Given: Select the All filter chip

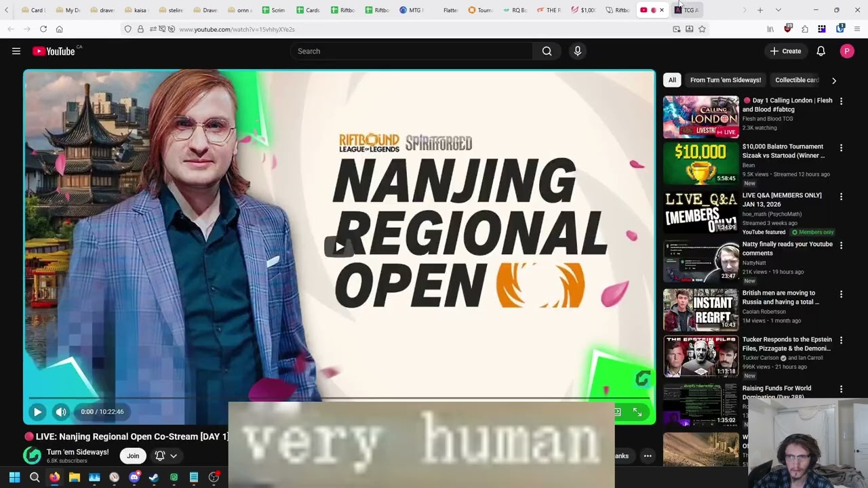Looking at the screenshot, I should tap(672, 80).
